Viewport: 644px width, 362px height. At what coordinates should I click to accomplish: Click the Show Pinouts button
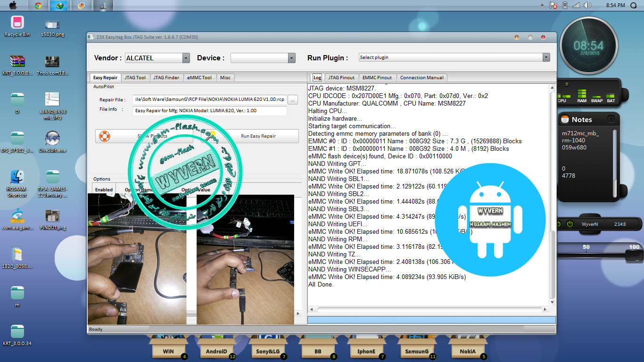point(145,136)
